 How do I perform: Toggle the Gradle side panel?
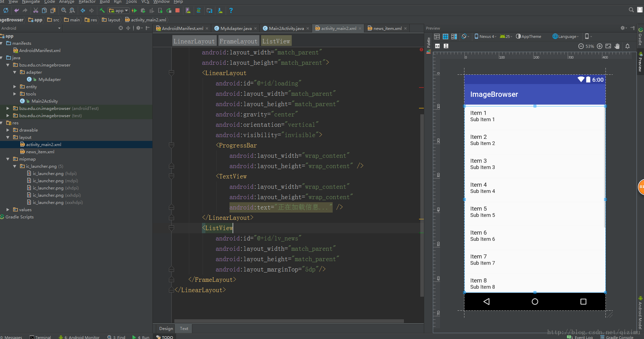tap(640, 37)
